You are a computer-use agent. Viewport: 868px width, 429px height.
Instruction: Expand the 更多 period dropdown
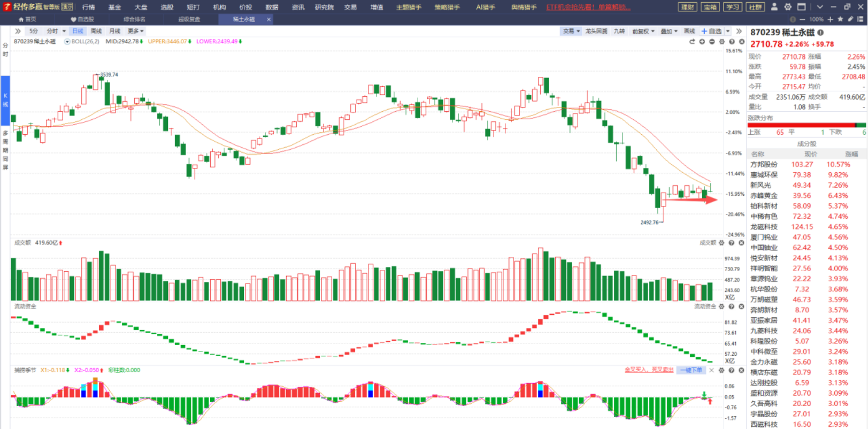[x=135, y=31]
